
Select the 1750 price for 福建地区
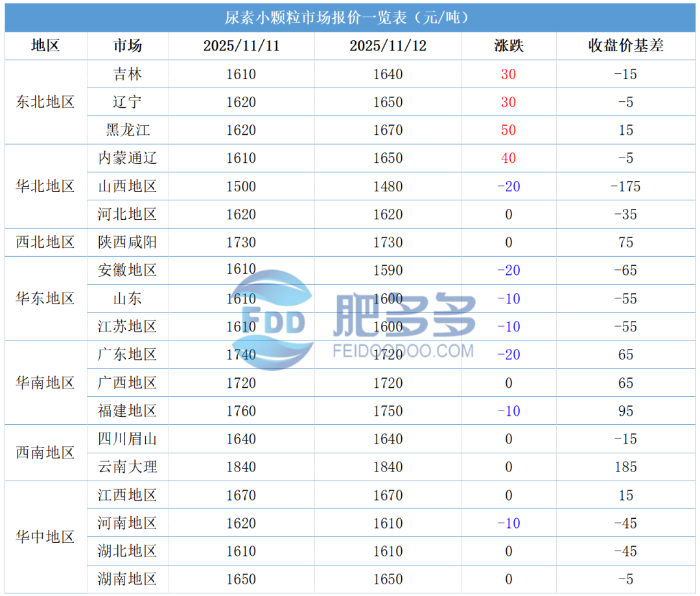pyautogui.click(x=388, y=411)
